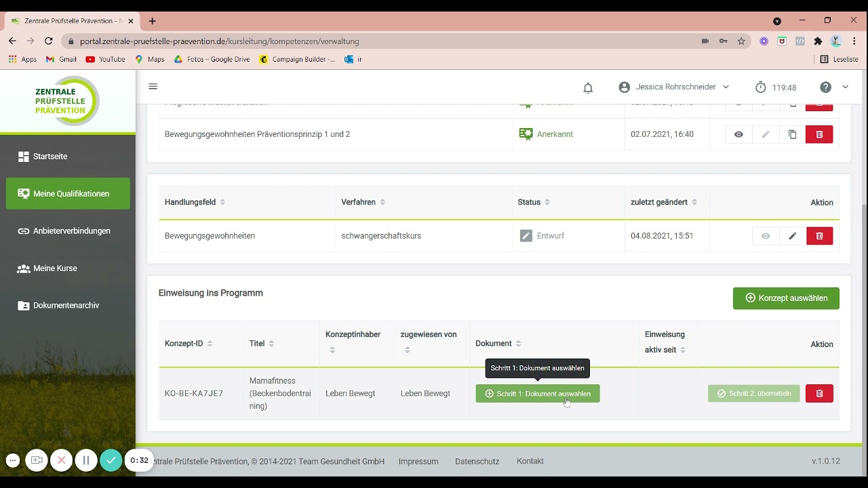View Bewegungsgewohnheiten Präventionsprinzip row with eye icon
This screenshot has height=488, width=868.
coord(738,134)
